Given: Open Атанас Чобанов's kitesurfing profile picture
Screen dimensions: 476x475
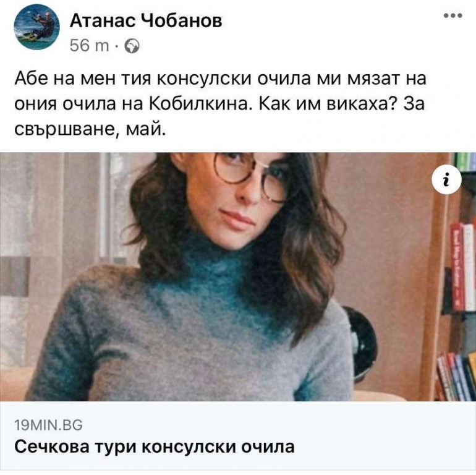Looking at the screenshot, I should [36, 27].
